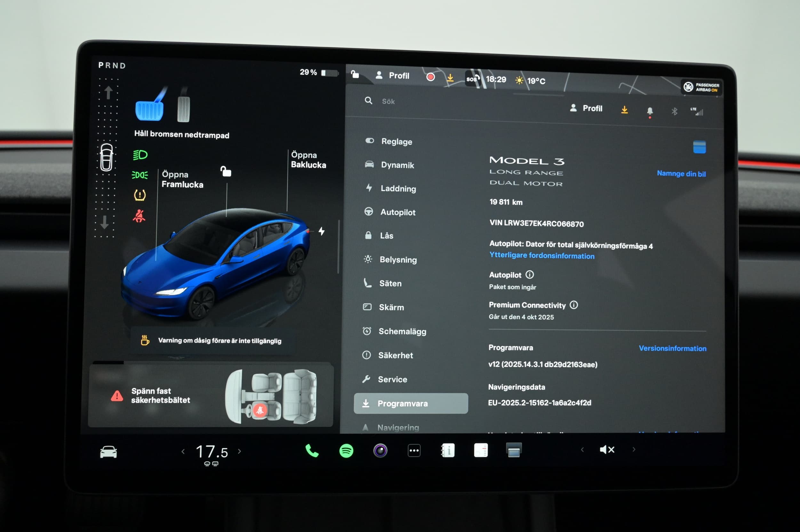Launch Spotify from the bottom dock
Viewport: 800px width, 532px height.
pos(346,451)
